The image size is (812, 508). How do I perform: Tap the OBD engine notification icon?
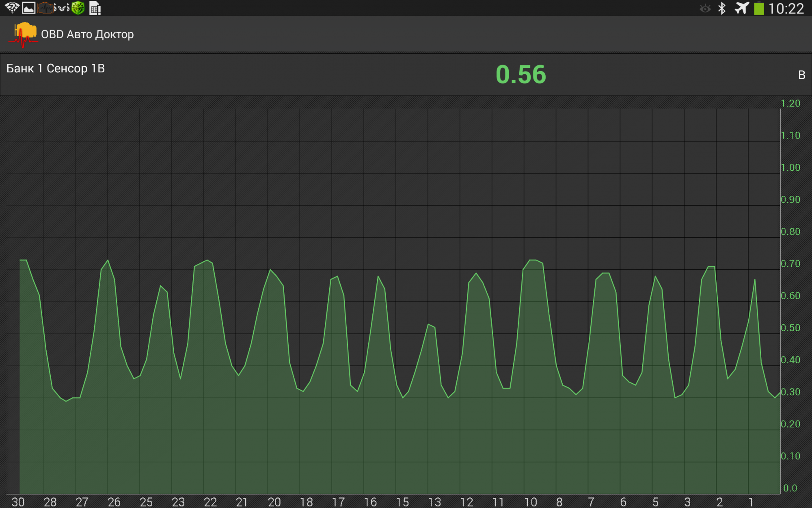(45, 8)
